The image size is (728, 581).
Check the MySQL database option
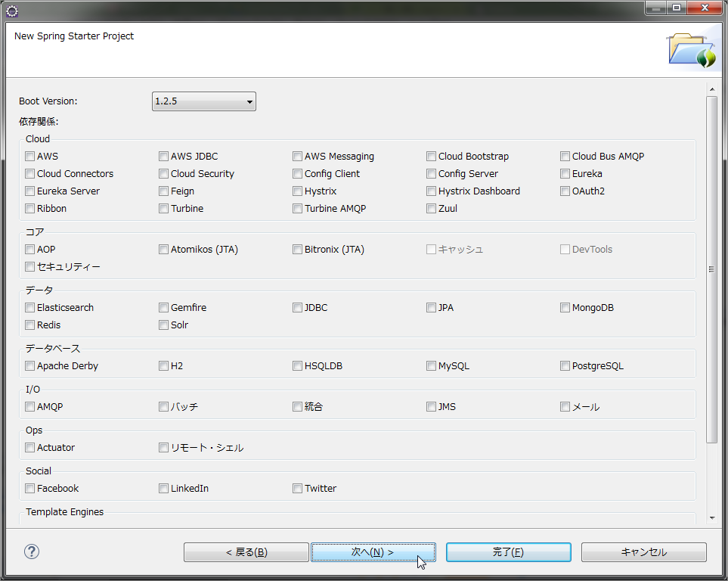[x=431, y=365]
